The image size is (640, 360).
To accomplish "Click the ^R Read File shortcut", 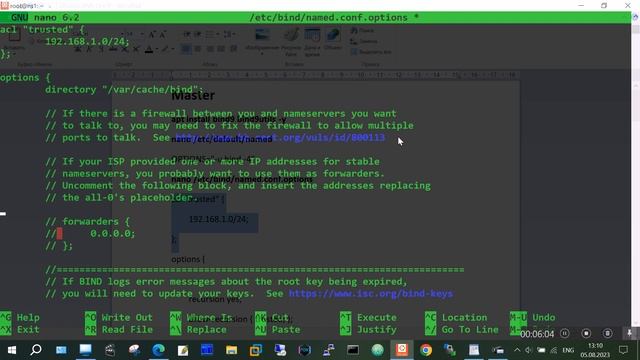I will coord(119,329).
